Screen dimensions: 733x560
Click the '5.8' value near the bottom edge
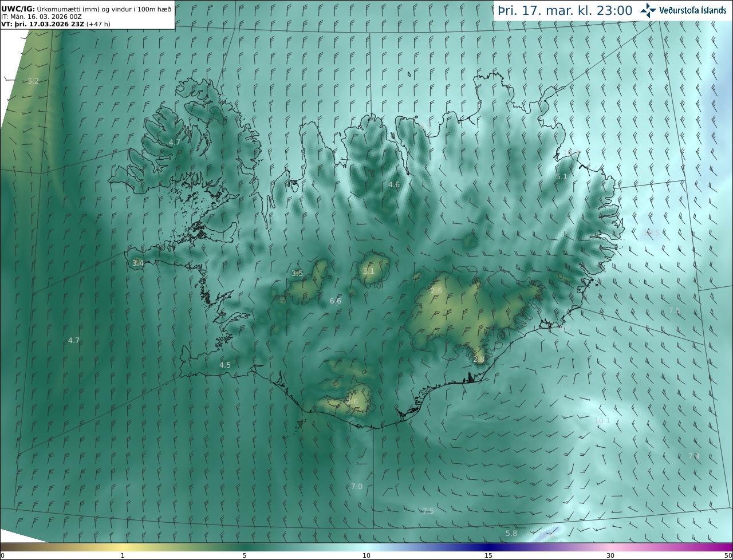(x=511, y=533)
